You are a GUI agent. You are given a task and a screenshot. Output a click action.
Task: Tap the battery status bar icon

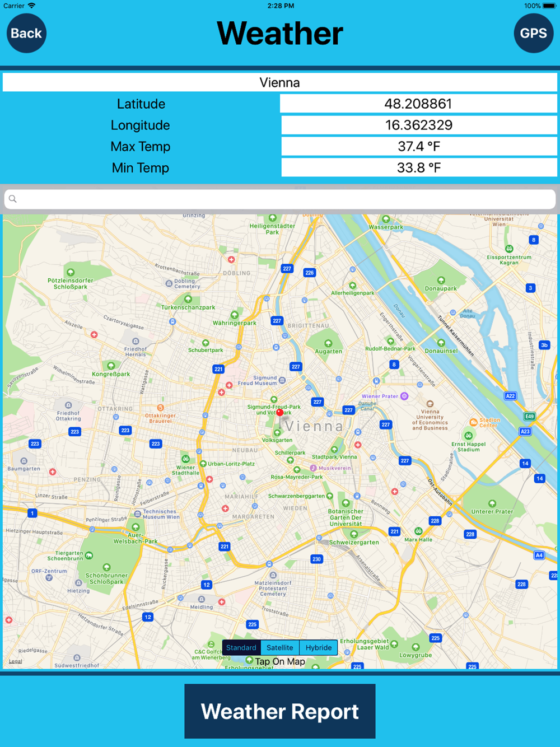(x=549, y=6)
